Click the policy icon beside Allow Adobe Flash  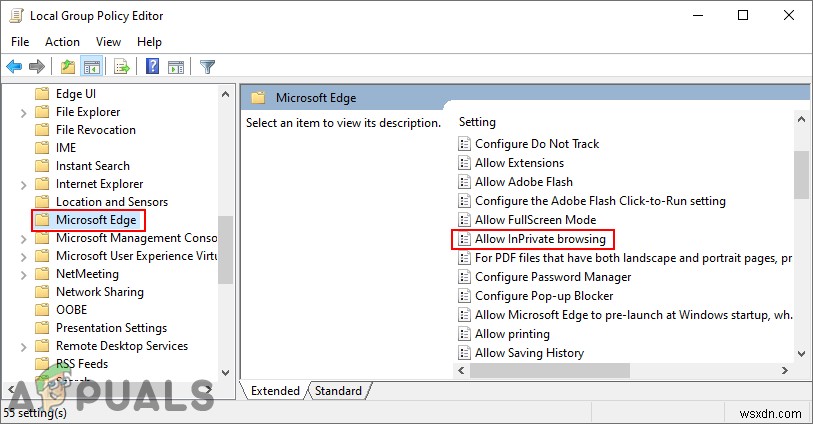click(464, 182)
